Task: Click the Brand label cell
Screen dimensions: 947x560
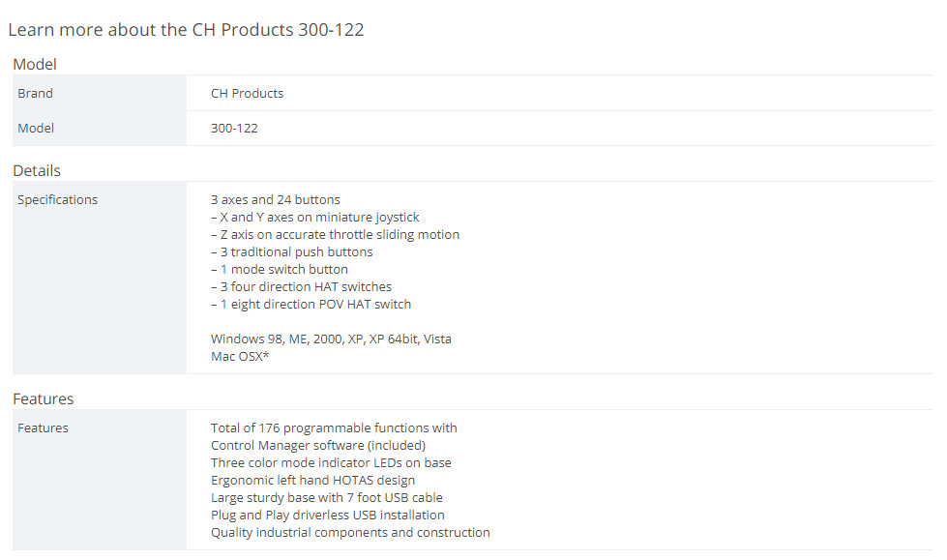Action: pos(100,93)
